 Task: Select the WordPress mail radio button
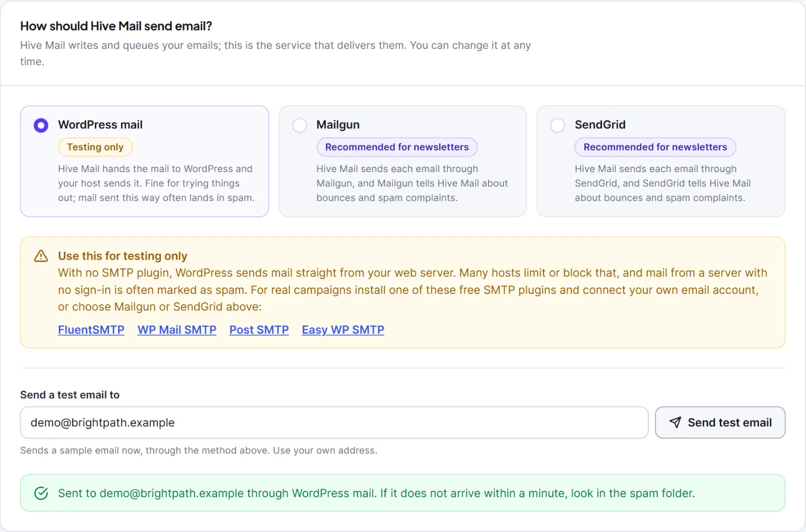41,125
